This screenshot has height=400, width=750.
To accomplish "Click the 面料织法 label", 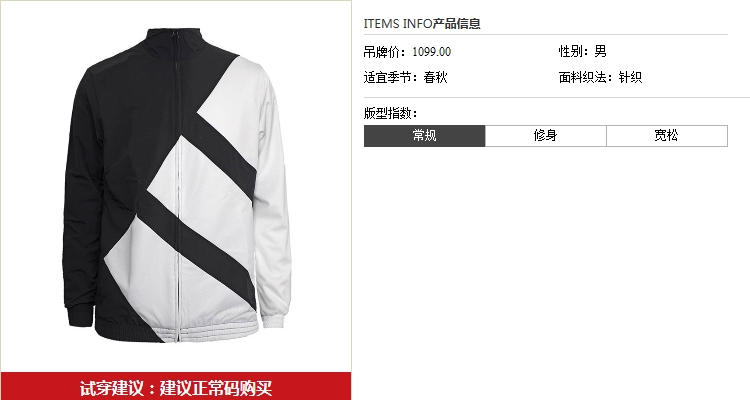I will click(x=585, y=78).
